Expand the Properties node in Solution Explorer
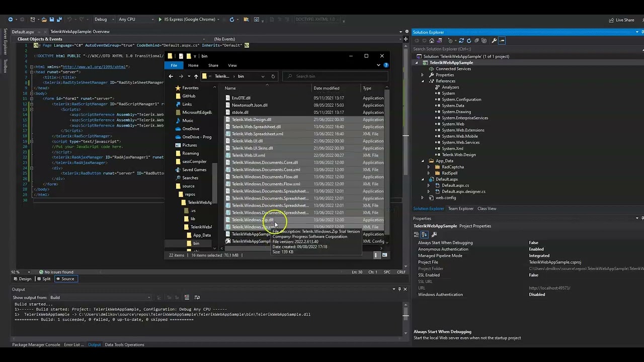This screenshot has width=644, height=362. pos(423,75)
